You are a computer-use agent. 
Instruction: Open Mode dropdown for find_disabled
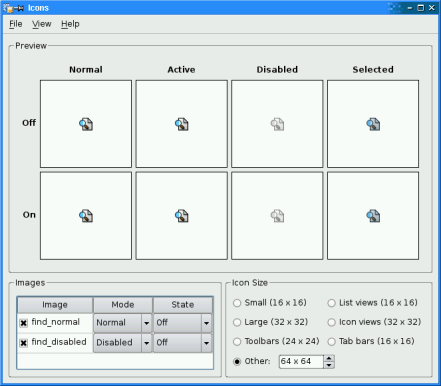tap(123, 343)
